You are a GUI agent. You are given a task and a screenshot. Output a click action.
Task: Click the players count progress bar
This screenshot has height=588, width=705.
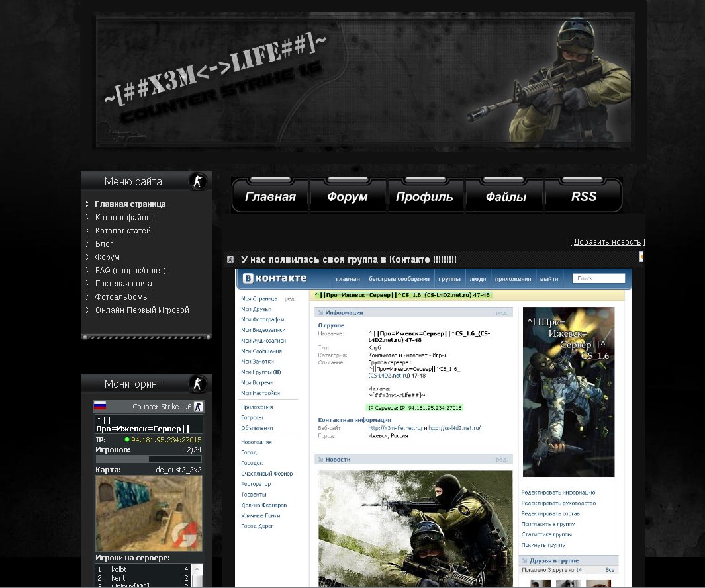149,459
